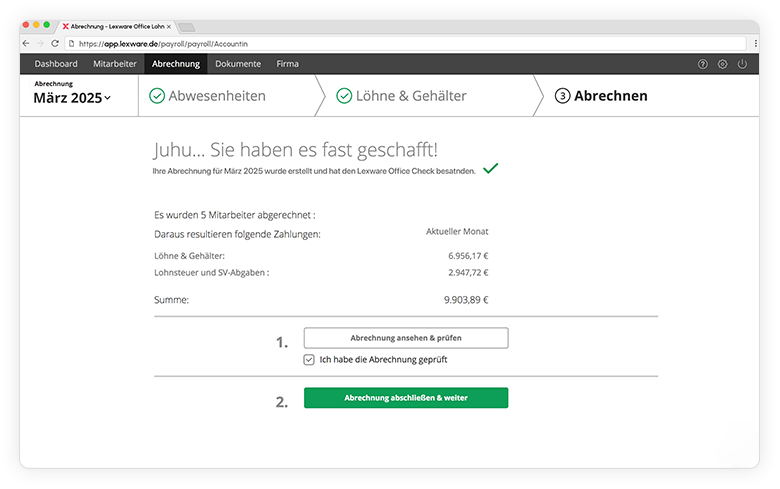Click the power logout icon

(x=742, y=64)
